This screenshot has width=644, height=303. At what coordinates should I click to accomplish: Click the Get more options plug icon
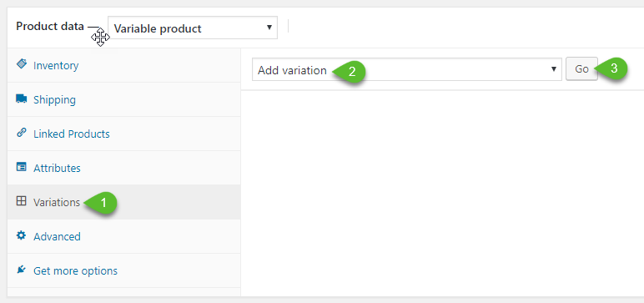pos(22,270)
